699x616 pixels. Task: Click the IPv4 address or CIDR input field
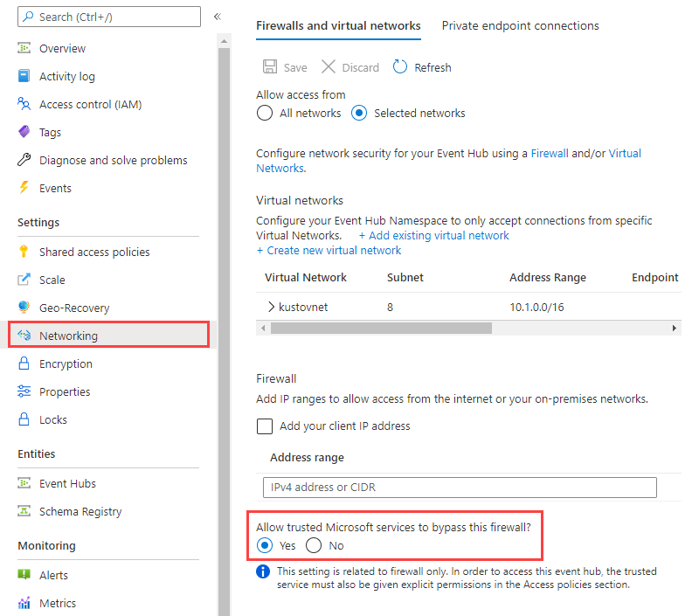click(x=459, y=488)
